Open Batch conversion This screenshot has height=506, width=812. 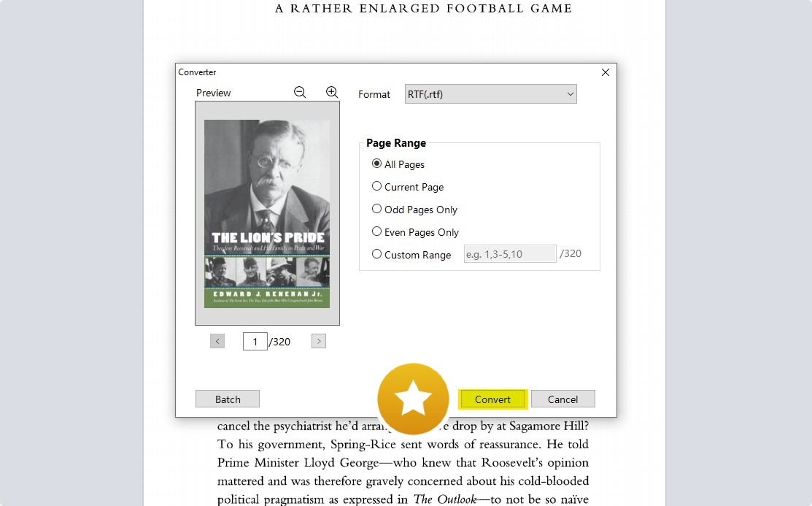(228, 399)
